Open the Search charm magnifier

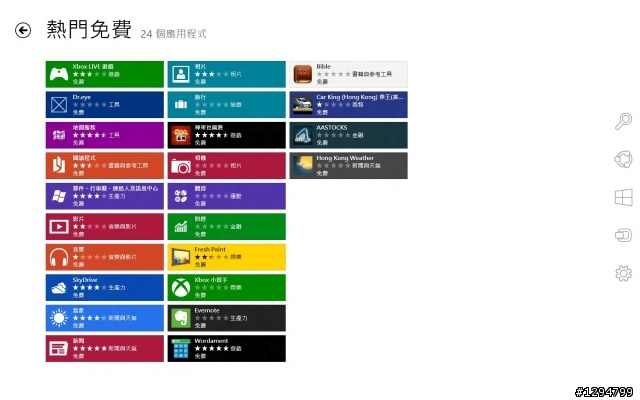(623, 121)
